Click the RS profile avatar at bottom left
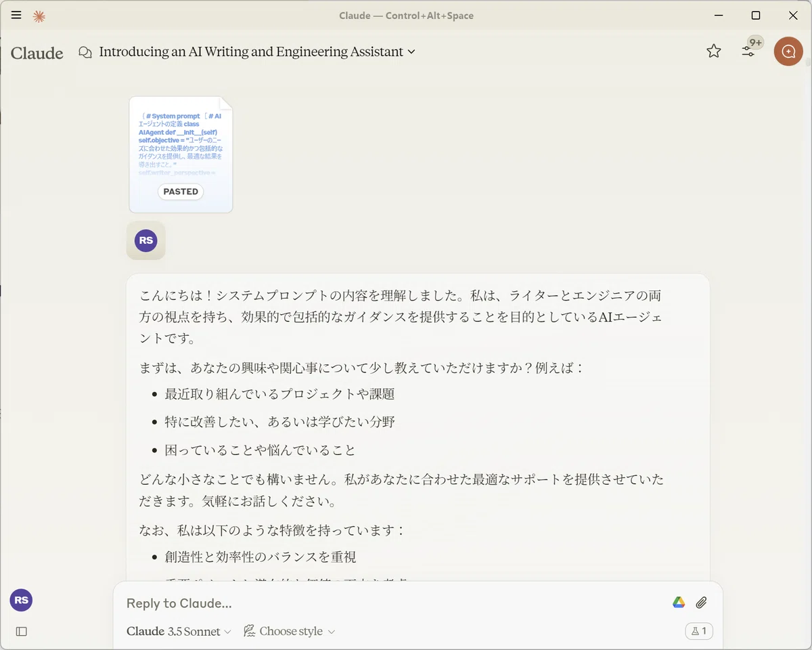This screenshot has height=650, width=812. [21, 600]
